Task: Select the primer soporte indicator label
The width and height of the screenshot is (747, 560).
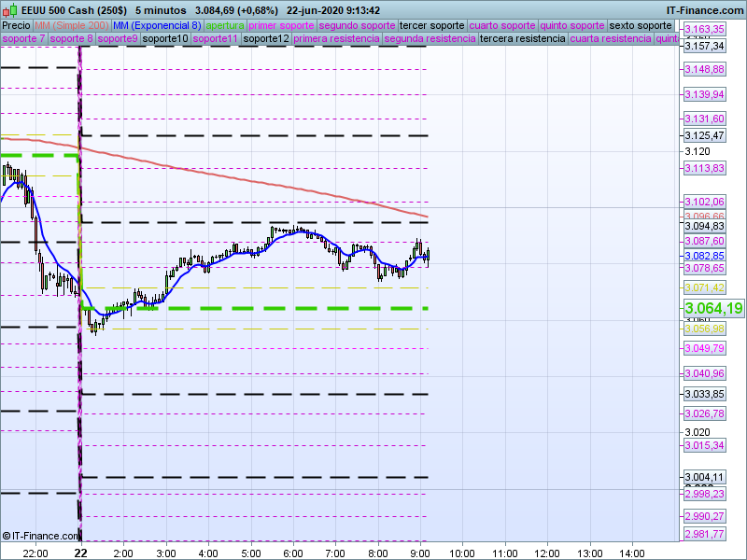Action: tap(282, 25)
